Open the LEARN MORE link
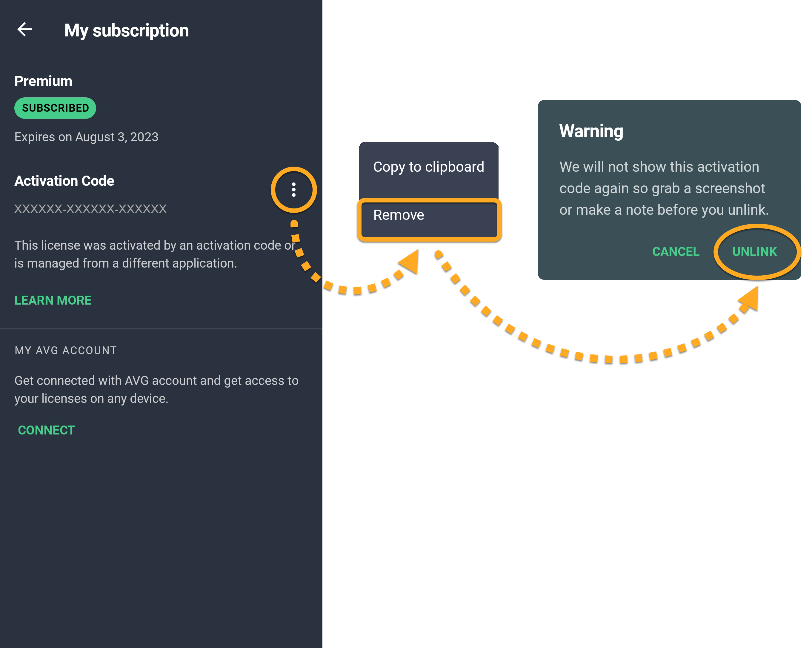Viewport: 812px width, 648px height. 53,300
